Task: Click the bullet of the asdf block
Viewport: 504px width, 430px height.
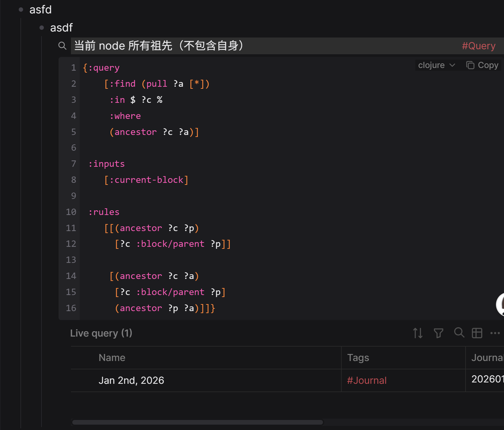Action: (42, 28)
